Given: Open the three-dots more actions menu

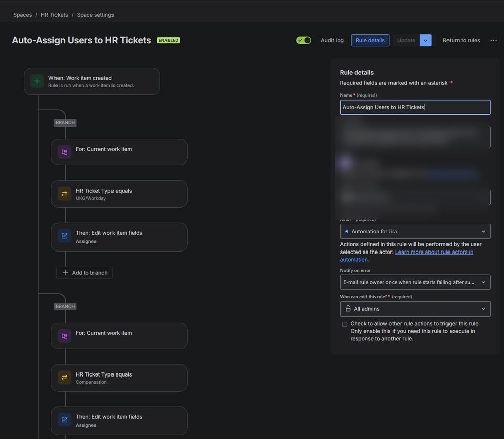Looking at the screenshot, I should pyautogui.click(x=494, y=40).
